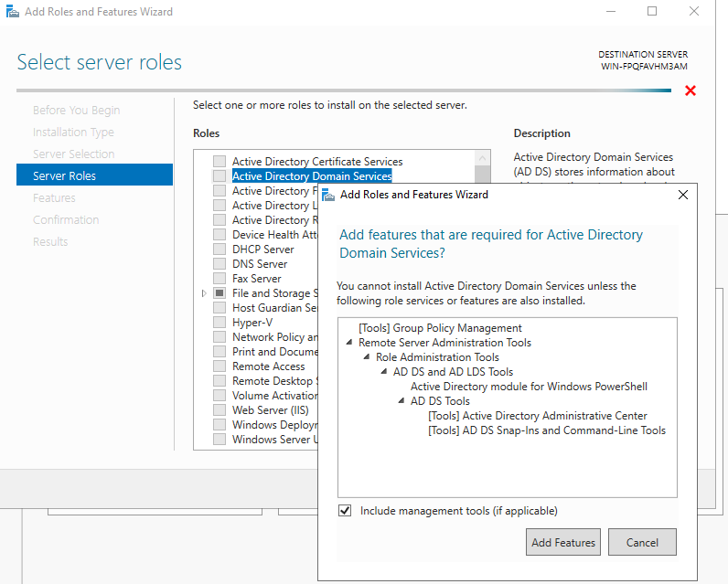This screenshot has height=584, width=728.
Task: Go to the Confirmation step
Action: [x=66, y=220]
